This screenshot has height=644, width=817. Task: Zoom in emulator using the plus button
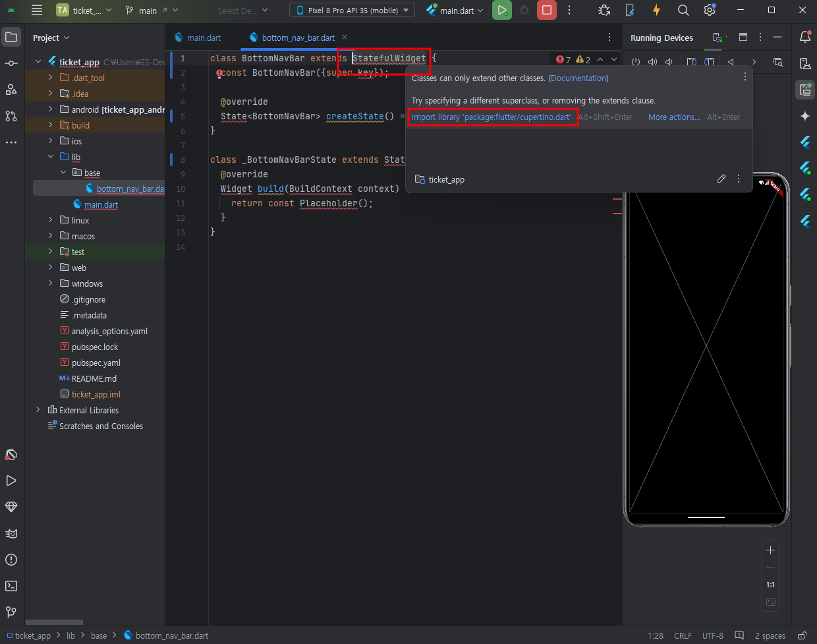point(770,550)
